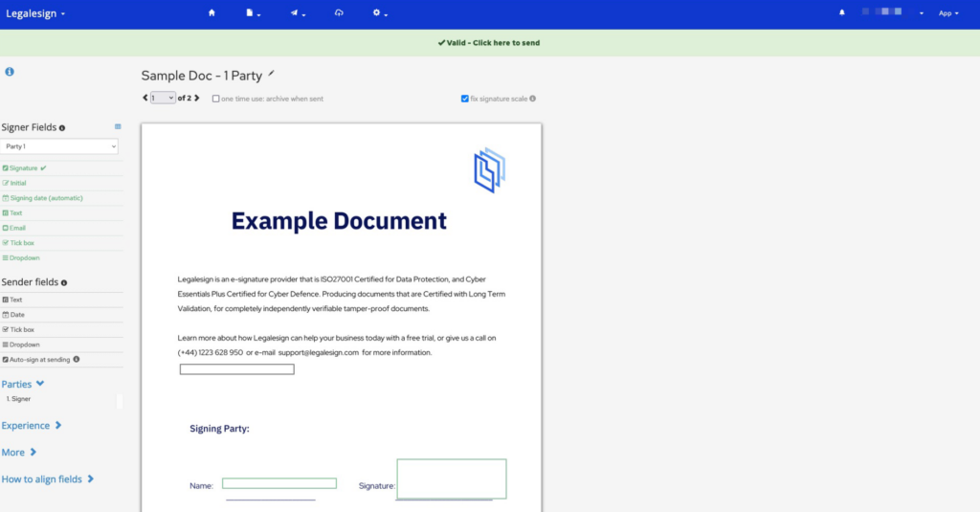Go to previous page arrow
The height and width of the screenshot is (512, 980).
[145, 98]
